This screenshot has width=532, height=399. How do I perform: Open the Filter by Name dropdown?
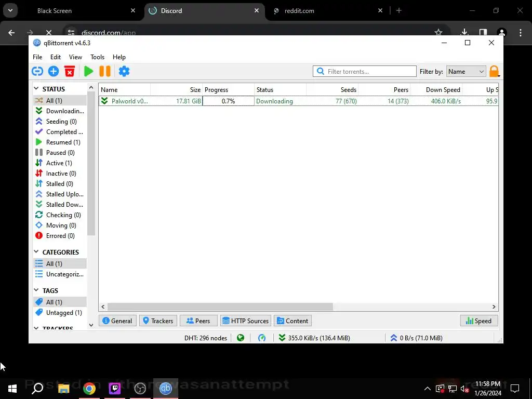[x=466, y=71]
